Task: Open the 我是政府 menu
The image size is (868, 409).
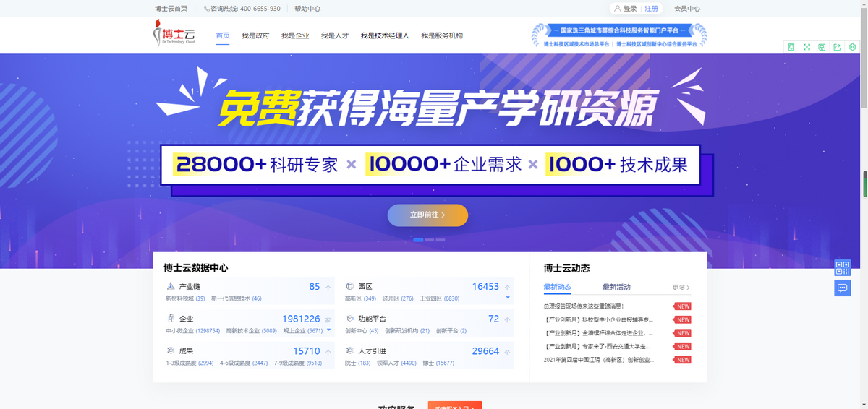Action: click(x=255, y=35)
